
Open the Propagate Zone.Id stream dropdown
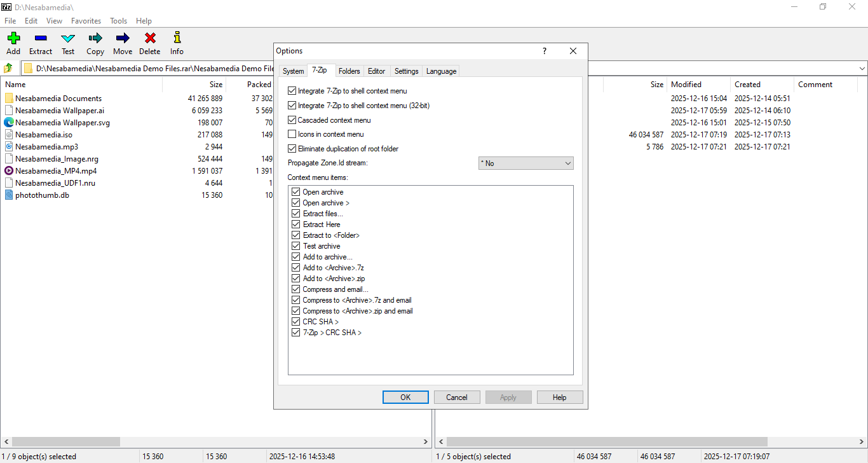[x=526, y=163]
